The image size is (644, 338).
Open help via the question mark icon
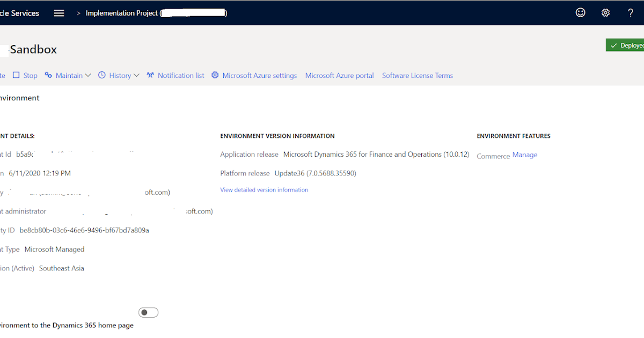(631, 12)
